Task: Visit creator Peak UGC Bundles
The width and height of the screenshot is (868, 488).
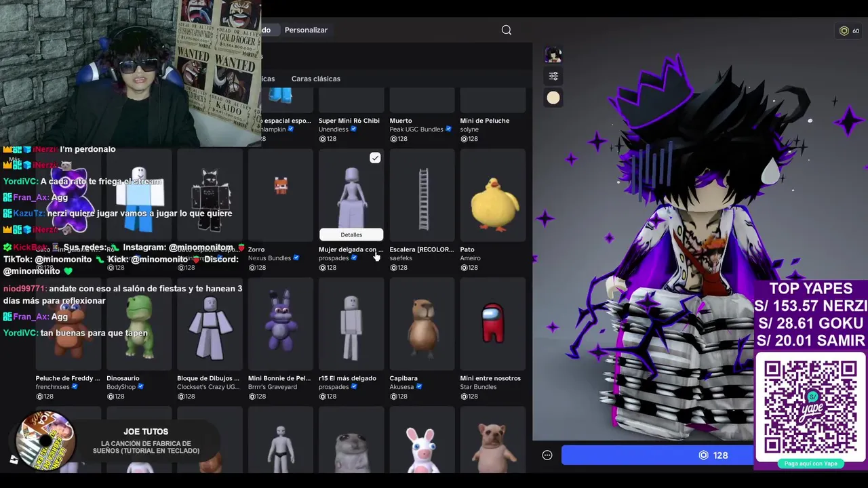Action: pyautogui.click(x=416, y=129)
